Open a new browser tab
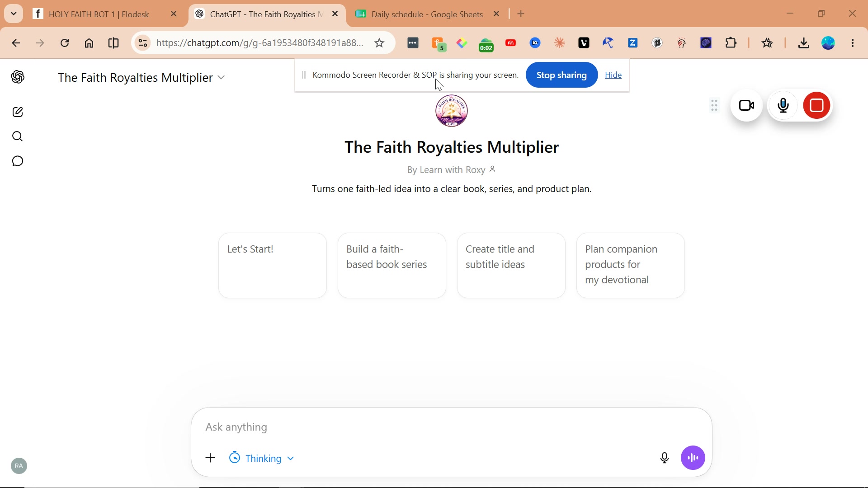The image size is (868, 488). [521, 14]
